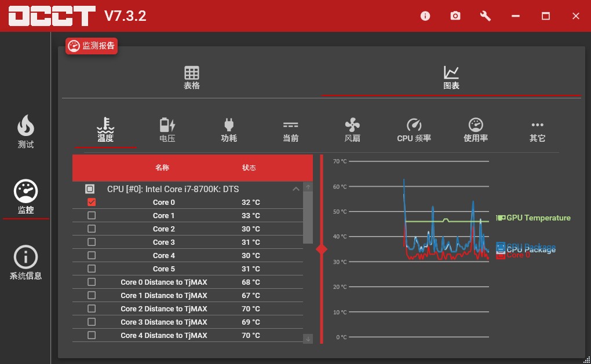Toggle the CPU [#0] group checkbox
This screenshot has height=364, width=591.
point(90,189)
